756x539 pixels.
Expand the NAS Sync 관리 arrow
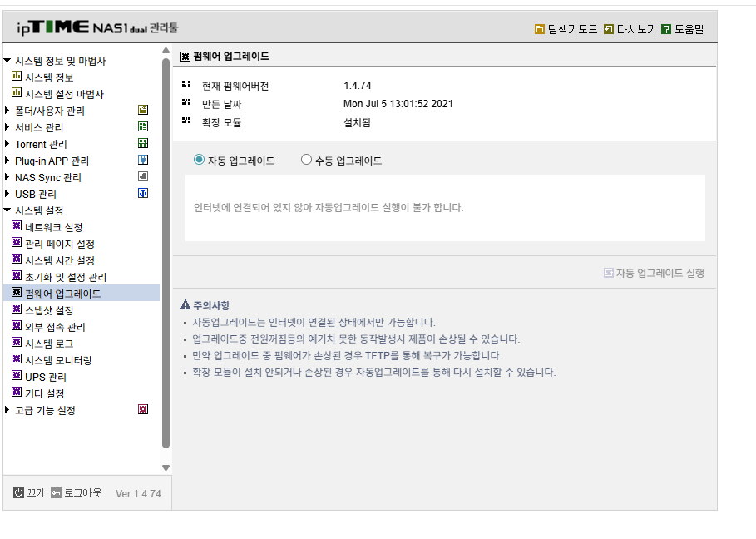7,177
